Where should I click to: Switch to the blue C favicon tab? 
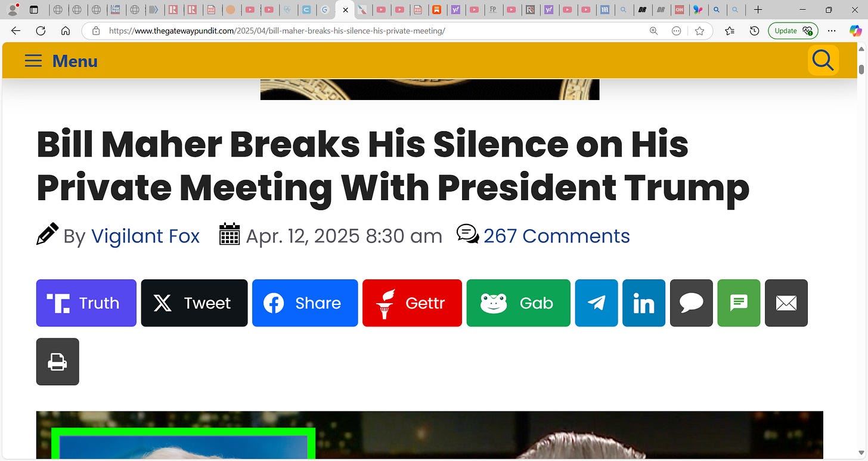(306, 10)
